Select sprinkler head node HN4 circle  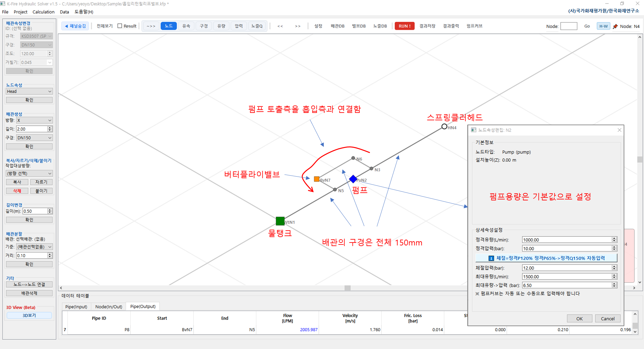click(x=444, y=126)
